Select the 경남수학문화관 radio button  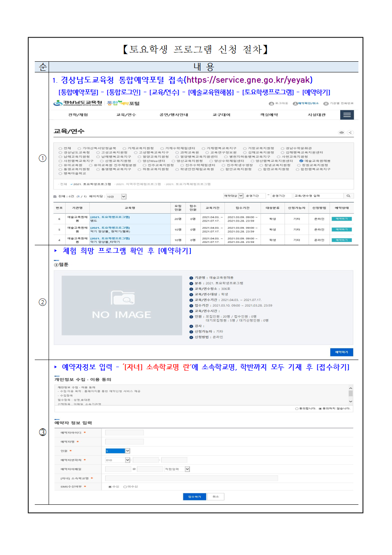283,148
